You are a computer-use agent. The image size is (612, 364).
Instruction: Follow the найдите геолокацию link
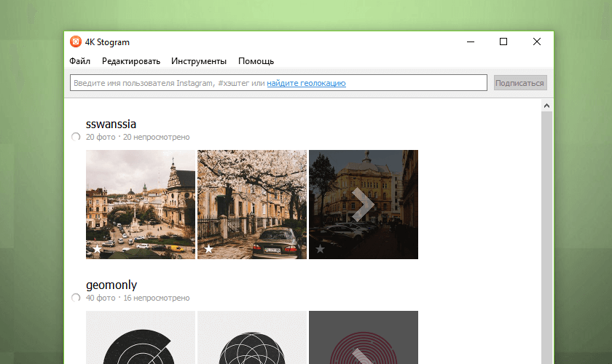pos(307,83)
